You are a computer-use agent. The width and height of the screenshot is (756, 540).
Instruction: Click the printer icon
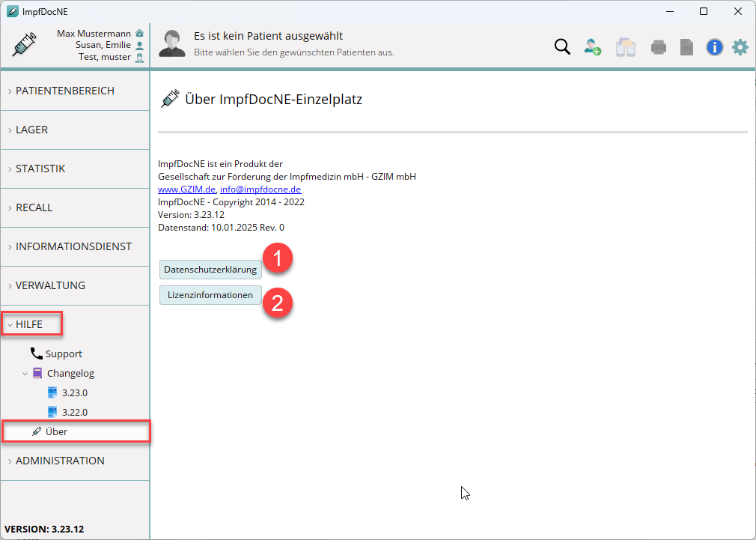658,47
